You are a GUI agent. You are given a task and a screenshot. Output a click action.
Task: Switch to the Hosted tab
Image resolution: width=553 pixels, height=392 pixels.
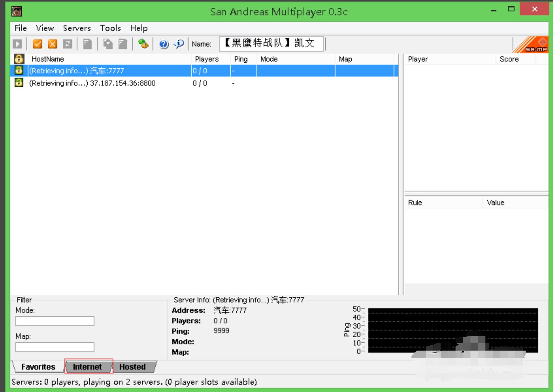(x=133, y=367)
